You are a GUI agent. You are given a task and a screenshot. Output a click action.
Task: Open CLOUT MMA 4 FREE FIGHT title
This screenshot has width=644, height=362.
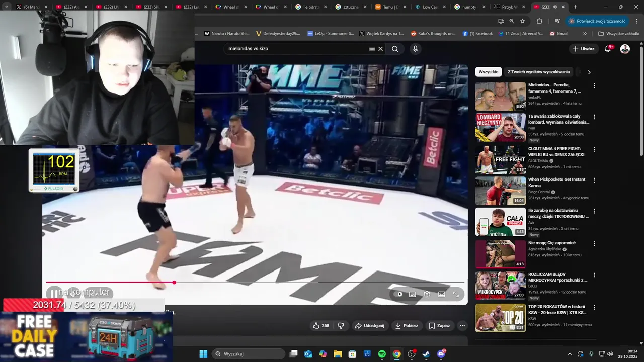[x=556, y=152]
